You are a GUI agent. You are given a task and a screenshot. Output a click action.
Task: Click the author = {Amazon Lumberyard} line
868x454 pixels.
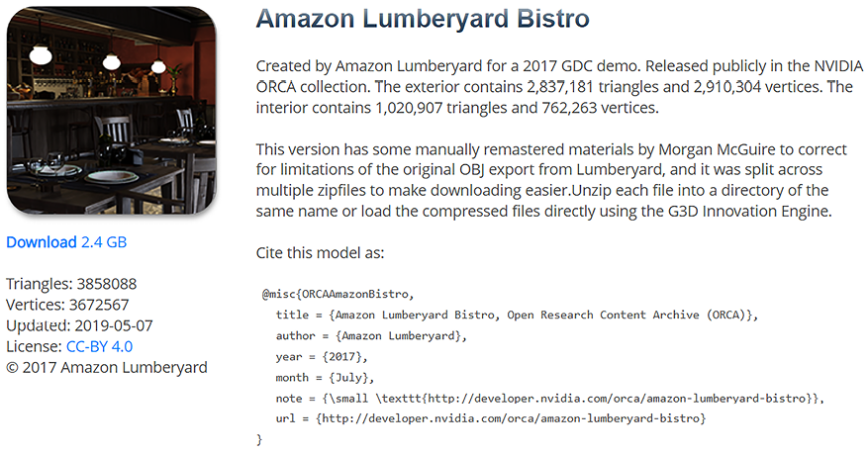tap(372, 336)
